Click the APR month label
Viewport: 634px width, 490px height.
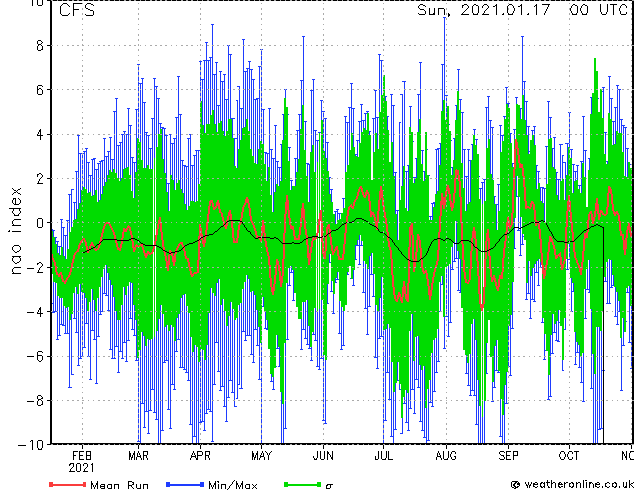(200, 456)
